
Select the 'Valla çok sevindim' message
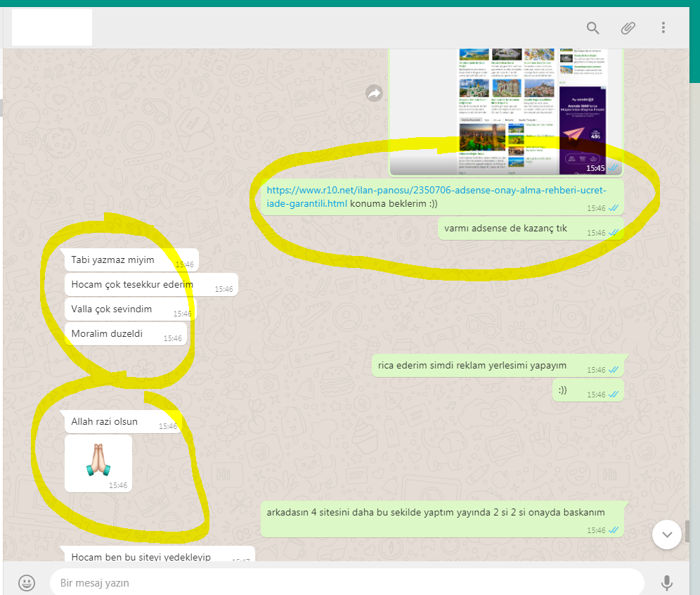pos(130,309)
